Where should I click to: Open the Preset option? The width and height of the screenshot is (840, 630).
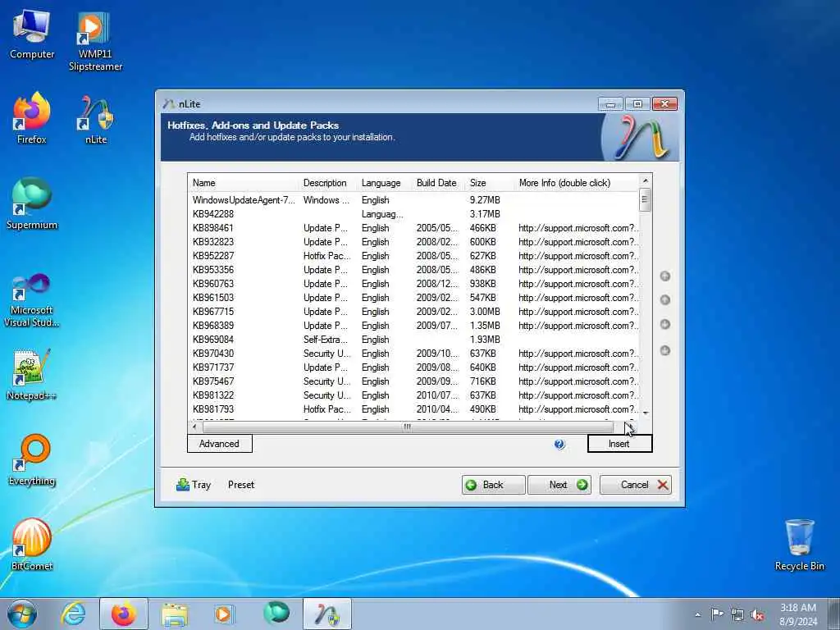[x=241, y=485]
